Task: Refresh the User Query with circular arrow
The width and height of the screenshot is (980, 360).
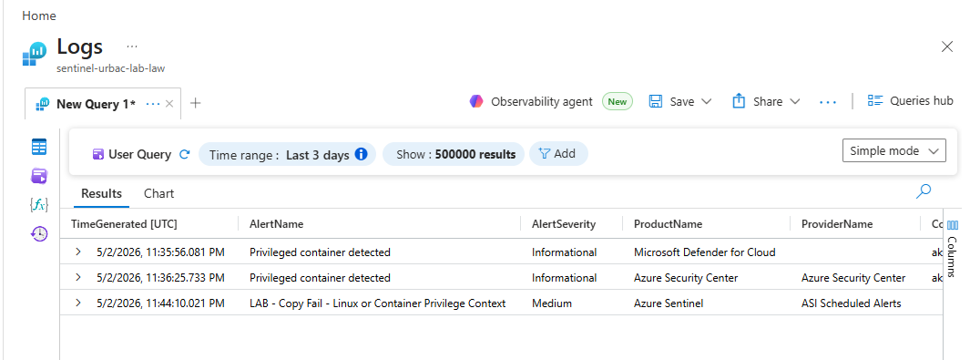Action: pos(184,154)
